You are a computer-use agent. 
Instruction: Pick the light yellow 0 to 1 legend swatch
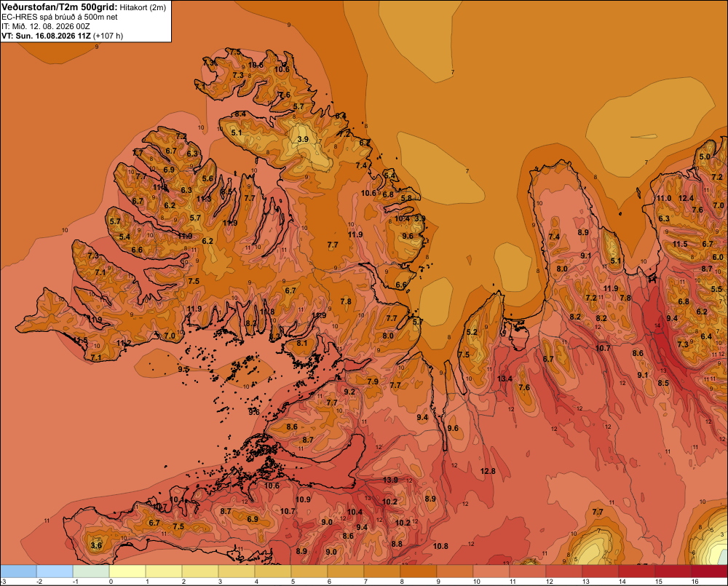tap(127, 571)
